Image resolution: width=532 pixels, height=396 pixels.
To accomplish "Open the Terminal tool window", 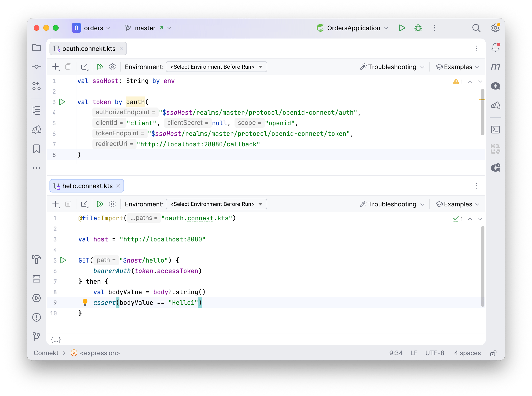I will pos(495,130).
